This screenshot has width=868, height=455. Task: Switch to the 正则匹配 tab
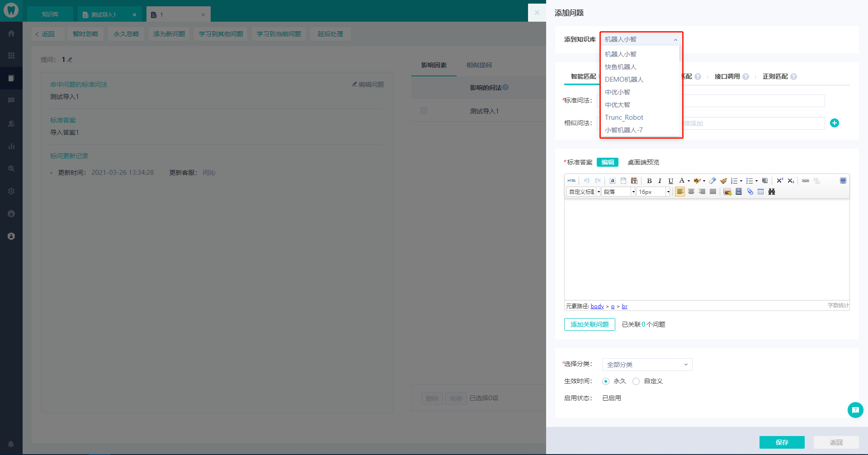coord(775,76)
